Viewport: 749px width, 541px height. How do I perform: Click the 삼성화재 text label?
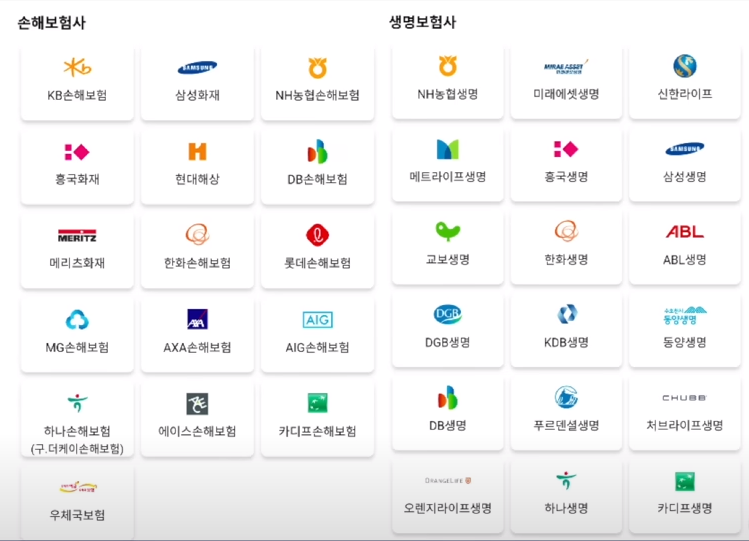pos(197,95)
